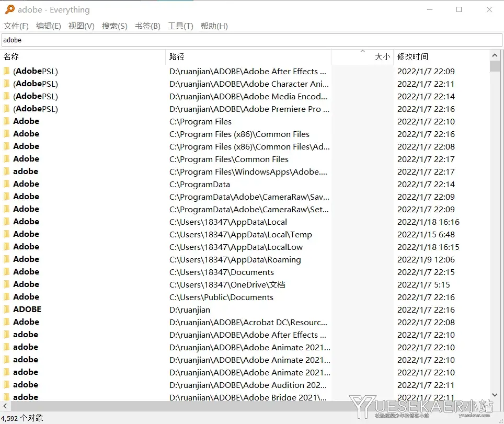Viewport: 504px width, 424px height.
Task: Click folder icon of Adobe in AppData\Local
Action: [x=6, y=222]
